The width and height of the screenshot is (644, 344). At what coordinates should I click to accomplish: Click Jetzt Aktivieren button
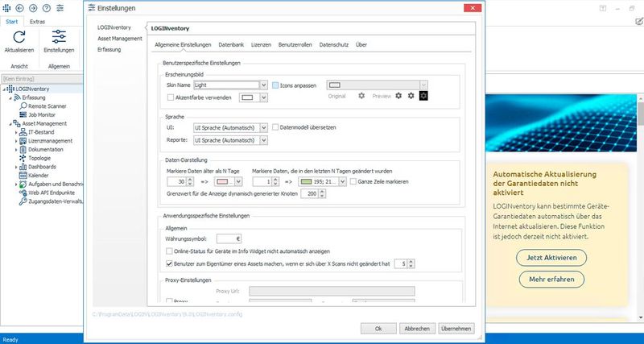click(551, 258)
